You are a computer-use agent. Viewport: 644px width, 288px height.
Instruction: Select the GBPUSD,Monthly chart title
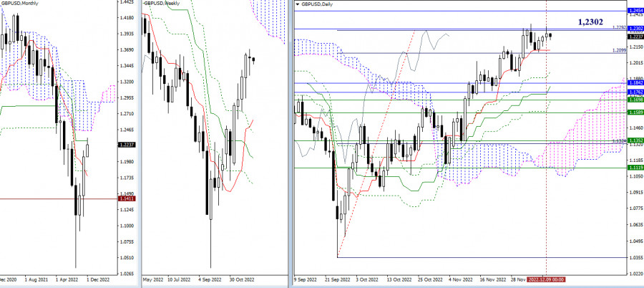[x=23, y=4]
